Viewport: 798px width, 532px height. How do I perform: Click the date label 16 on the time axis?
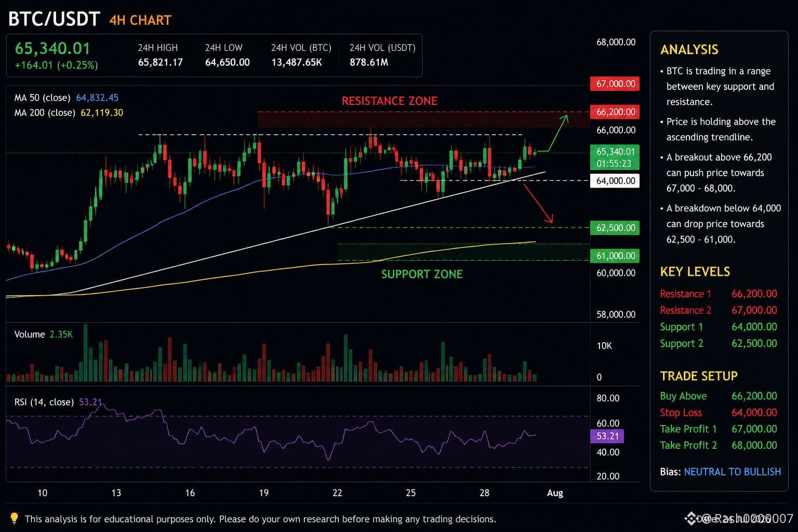click(x=190, y=493)
